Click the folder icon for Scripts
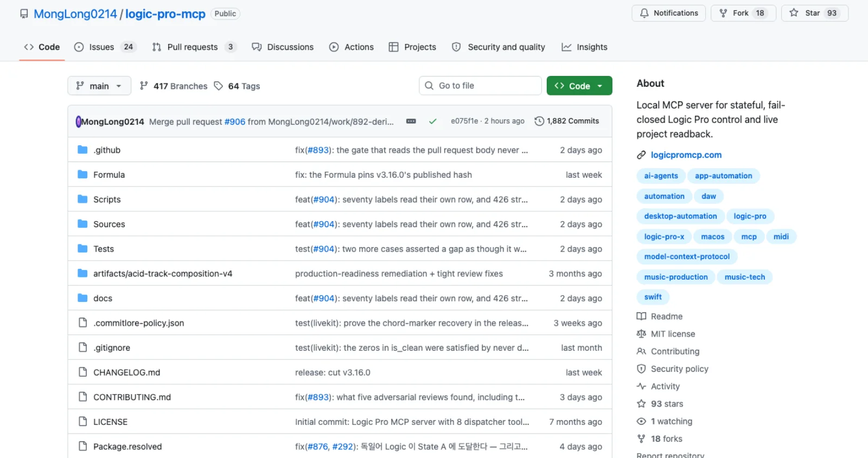Viewport: 868px width, 458px height. (x=82, y=199)
